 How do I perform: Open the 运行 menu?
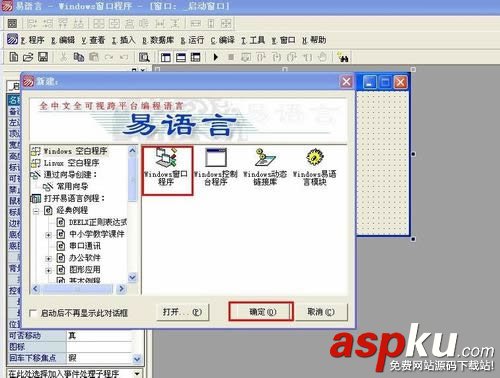192,40
